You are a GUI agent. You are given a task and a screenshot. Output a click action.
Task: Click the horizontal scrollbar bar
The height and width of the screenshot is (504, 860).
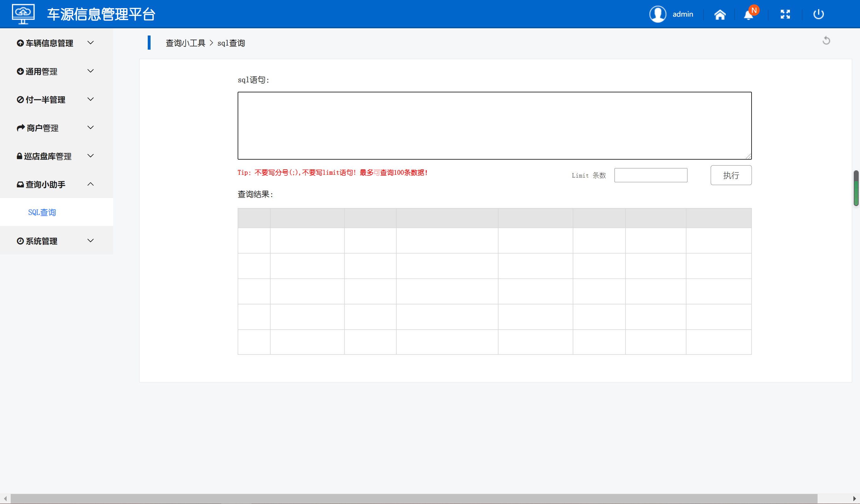pos(414,499)
